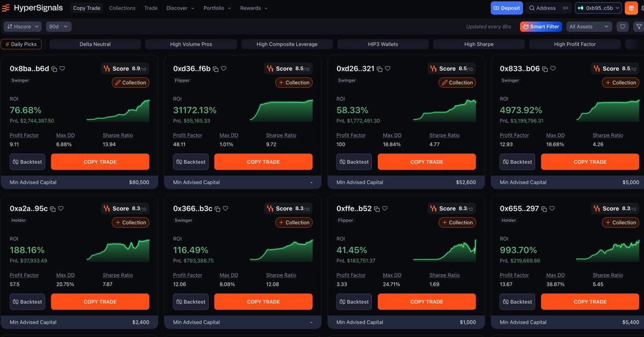The image size is (644, 337).
Task: Favorite wallet 0x8ba..b6d with heart icon
Action: (62, 69)
